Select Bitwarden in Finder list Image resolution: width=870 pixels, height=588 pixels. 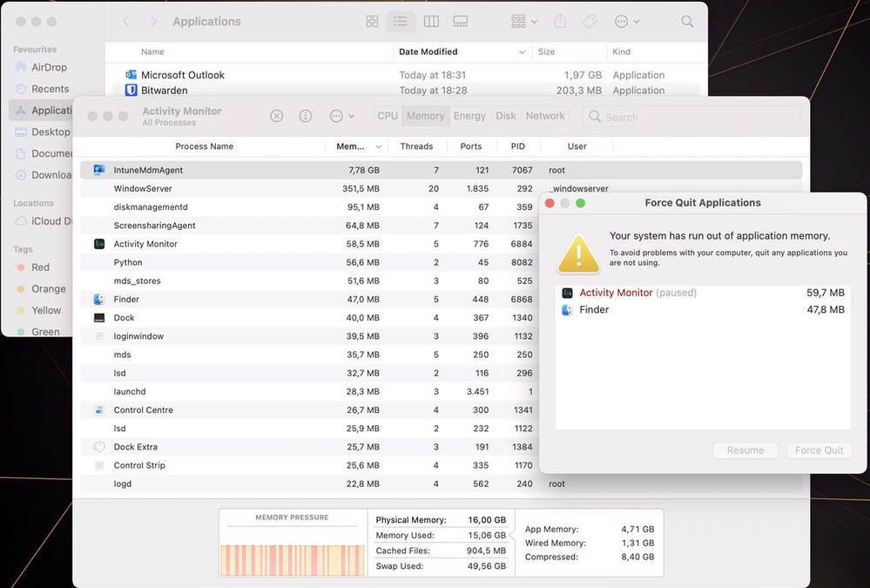[406, 90]
